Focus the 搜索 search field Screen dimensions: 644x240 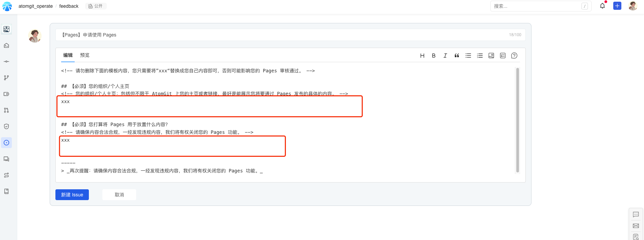541,6
